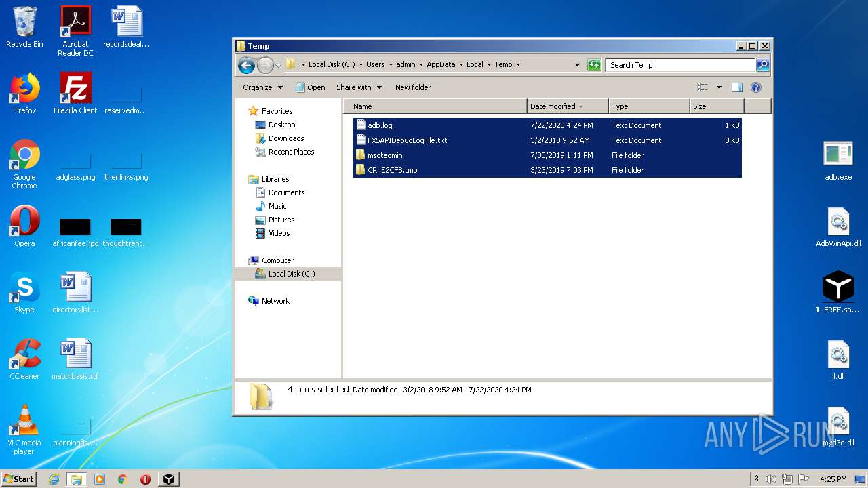Open the Acrobat Reader DC desktop shortcut

(x=75, y=31)
